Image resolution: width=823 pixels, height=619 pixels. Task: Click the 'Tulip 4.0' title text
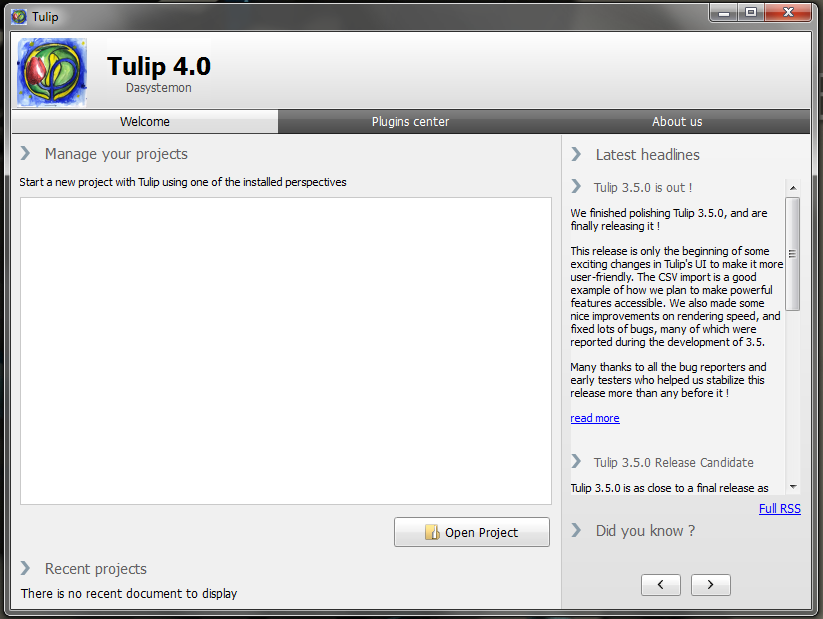(159, 66)
